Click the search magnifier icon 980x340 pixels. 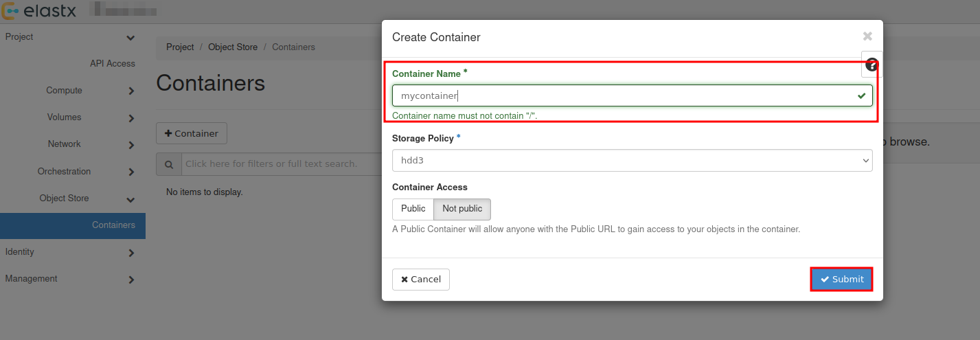168,164
